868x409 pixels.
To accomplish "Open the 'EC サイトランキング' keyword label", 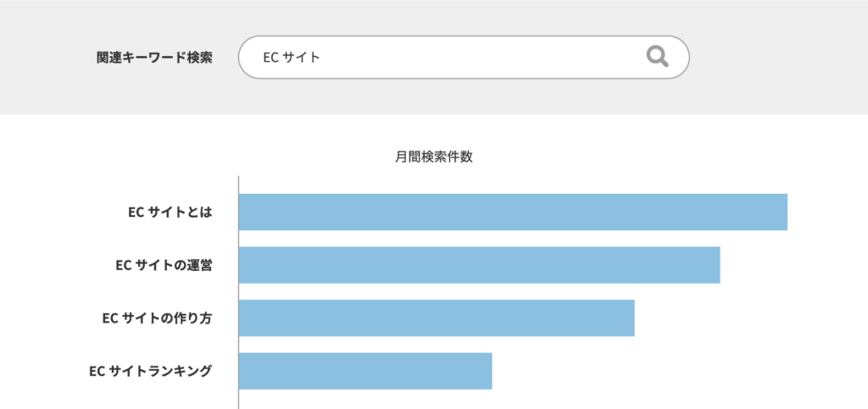I will tap(150, 371).
